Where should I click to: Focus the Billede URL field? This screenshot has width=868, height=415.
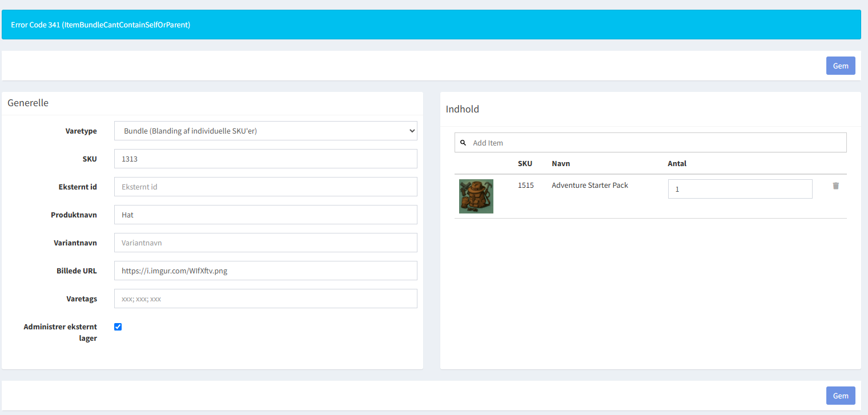click(266, 271)
